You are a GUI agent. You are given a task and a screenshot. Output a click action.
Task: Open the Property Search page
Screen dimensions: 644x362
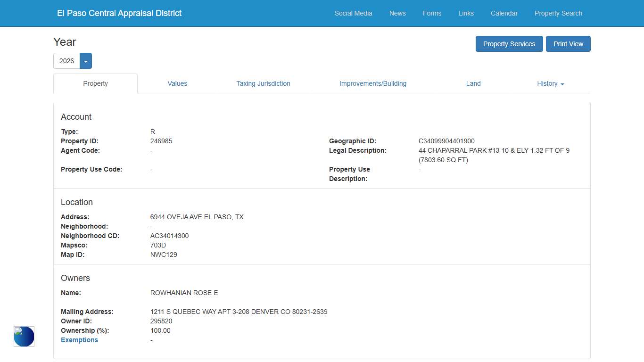(x=558, y=13)
